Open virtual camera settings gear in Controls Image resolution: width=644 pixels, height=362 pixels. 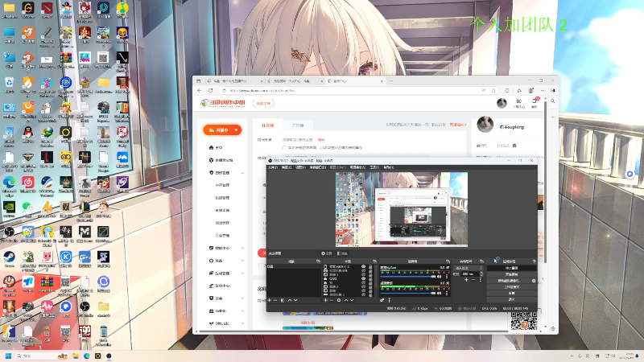pos(534,281)
